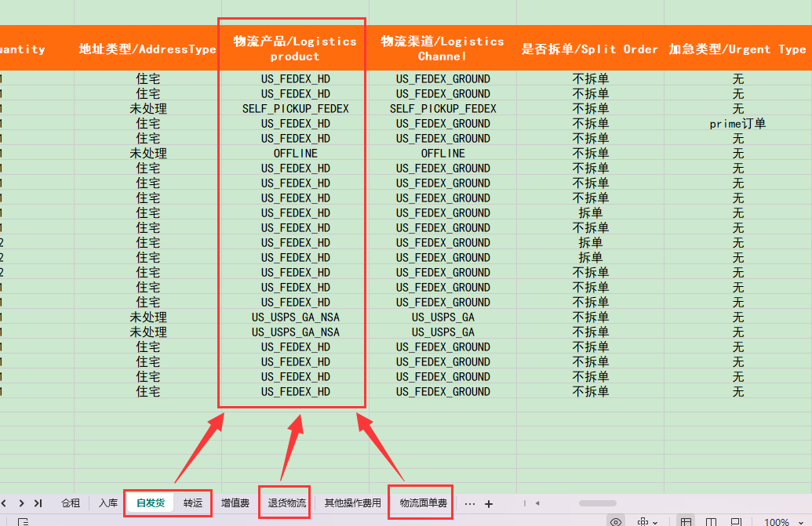Viewport: 812px width, 526px height.
Task: Click the horizontal scrollbar left arrow
Action: (537, 502)
